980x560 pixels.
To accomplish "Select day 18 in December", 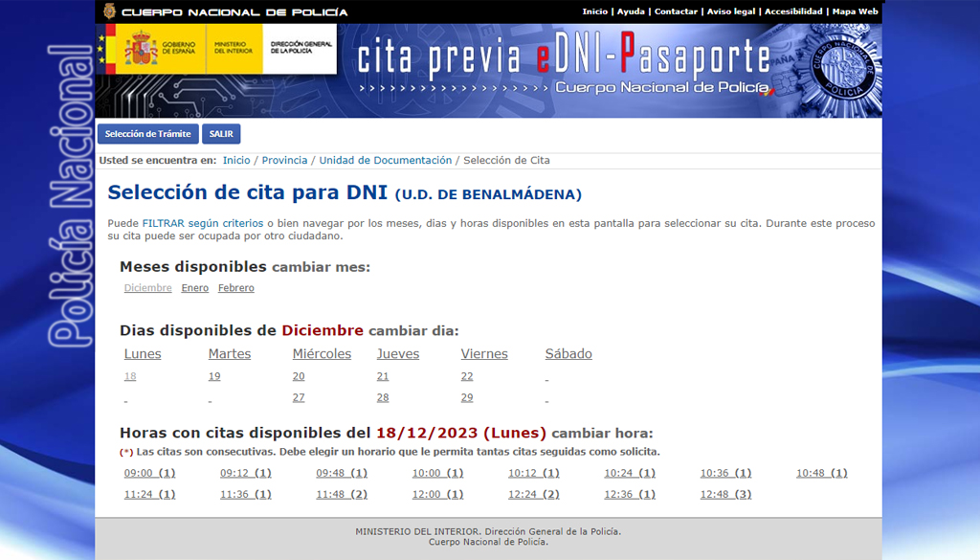I will click(130, 376).
